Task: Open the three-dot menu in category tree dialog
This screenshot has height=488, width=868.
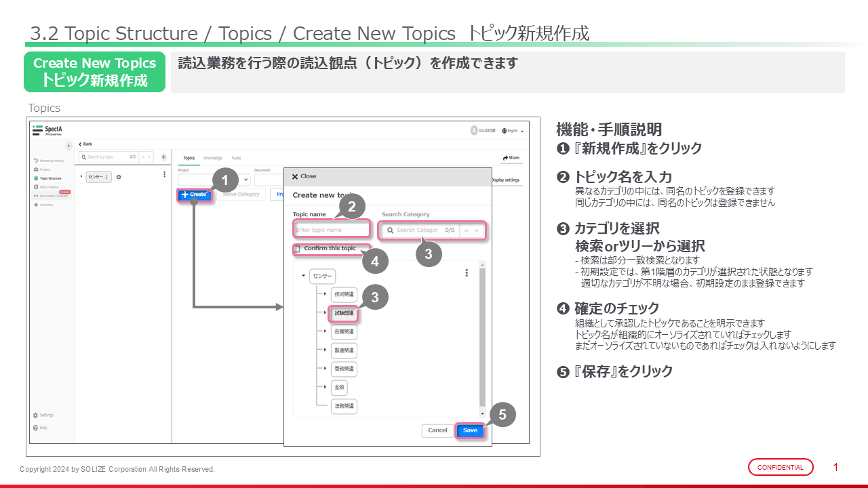Action: (467, 273)
